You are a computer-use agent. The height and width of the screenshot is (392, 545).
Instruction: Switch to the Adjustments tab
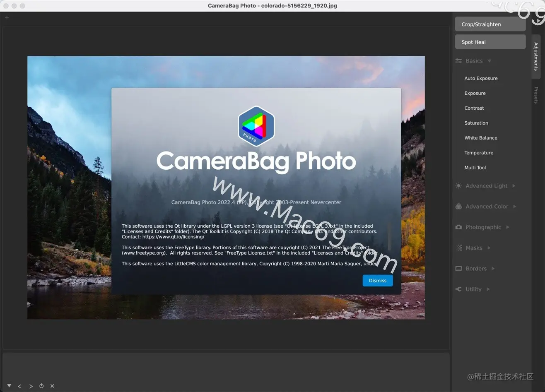[x=536, y=56]
